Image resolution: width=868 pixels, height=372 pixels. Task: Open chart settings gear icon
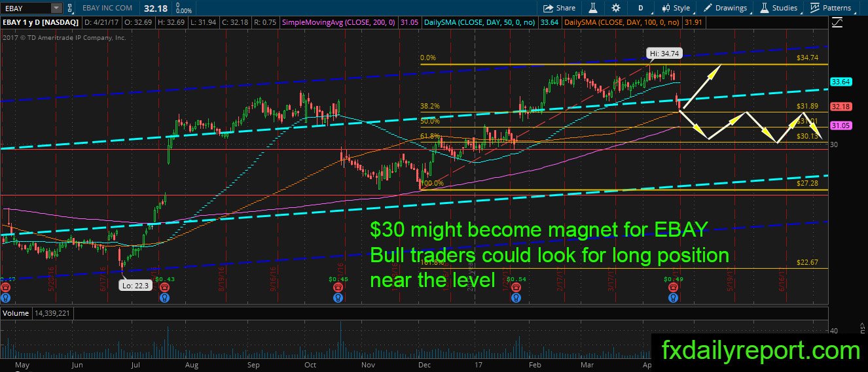point(616,8)
